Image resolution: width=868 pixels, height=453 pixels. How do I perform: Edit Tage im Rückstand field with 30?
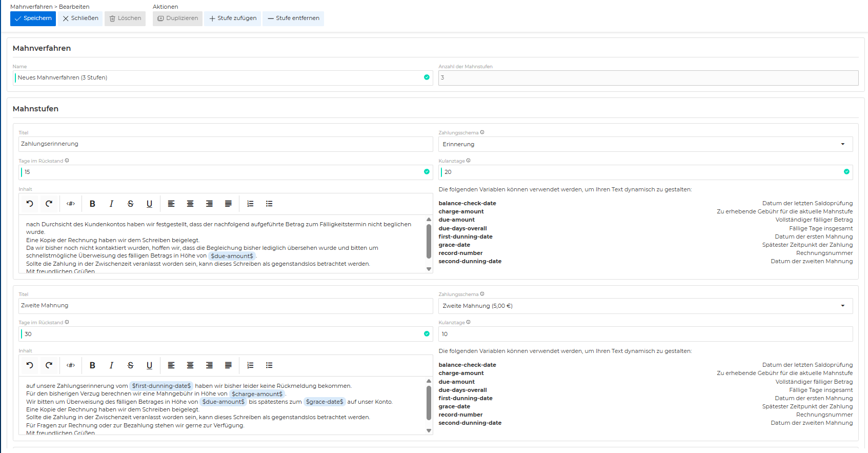[x=226, y=334]
